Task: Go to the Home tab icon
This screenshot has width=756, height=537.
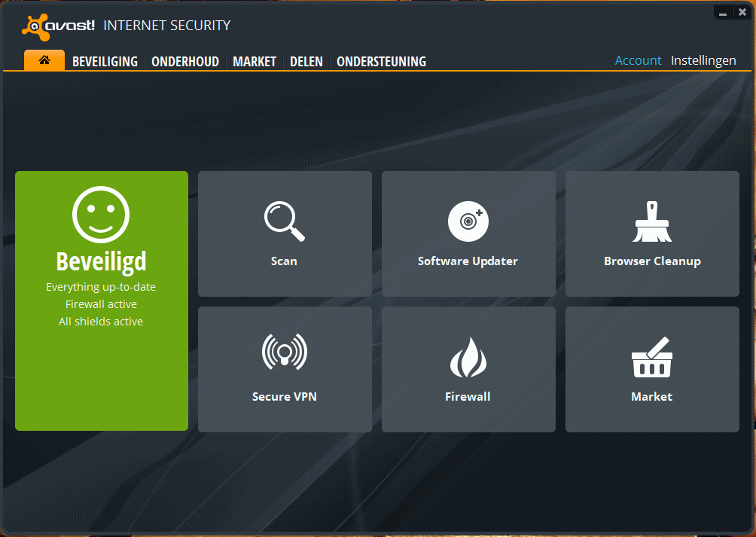Action: (x=44, y=60)
